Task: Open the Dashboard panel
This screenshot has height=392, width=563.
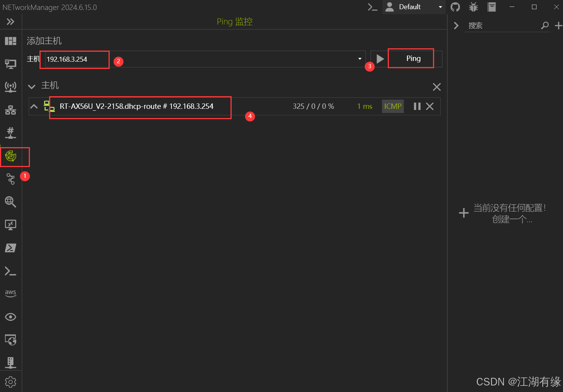Action: [10, 41]
